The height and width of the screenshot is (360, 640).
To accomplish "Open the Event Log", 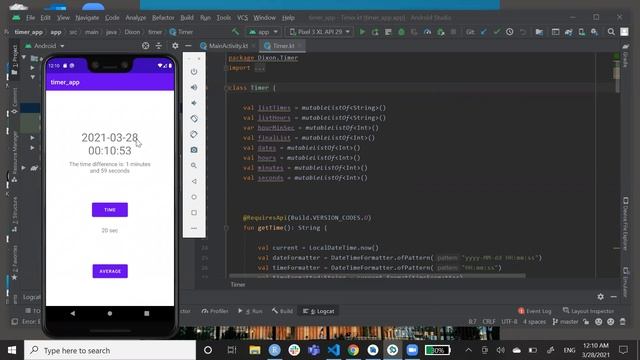I will tap(535, 311).
